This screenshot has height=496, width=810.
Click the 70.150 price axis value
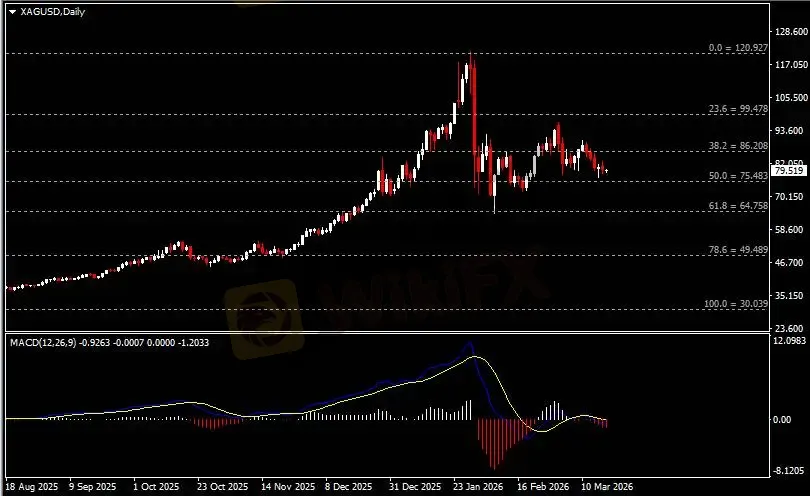791,197
